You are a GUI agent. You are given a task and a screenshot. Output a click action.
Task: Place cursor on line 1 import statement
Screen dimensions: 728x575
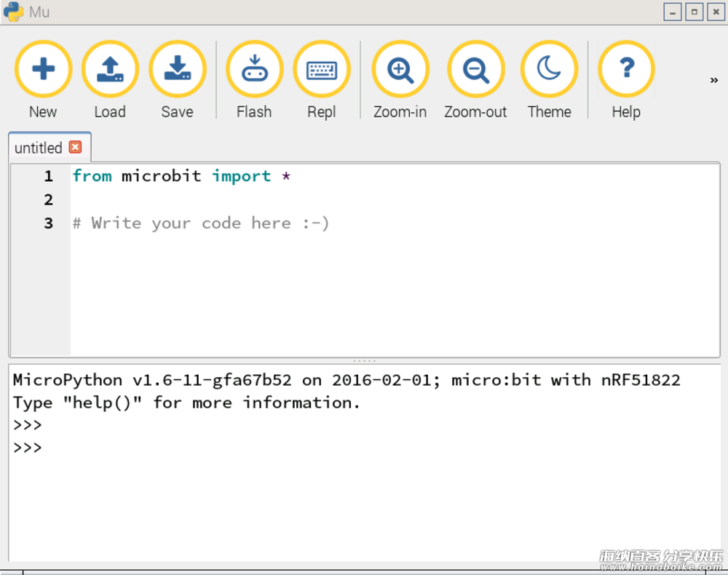[x=181, y=176]
